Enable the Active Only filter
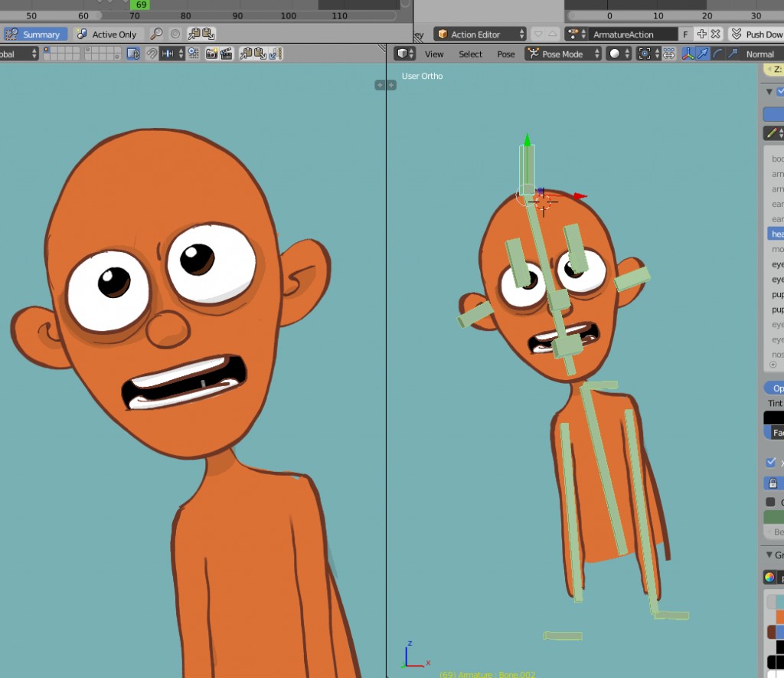This screenshot has width=784, height=678. (x=109, y=34)
